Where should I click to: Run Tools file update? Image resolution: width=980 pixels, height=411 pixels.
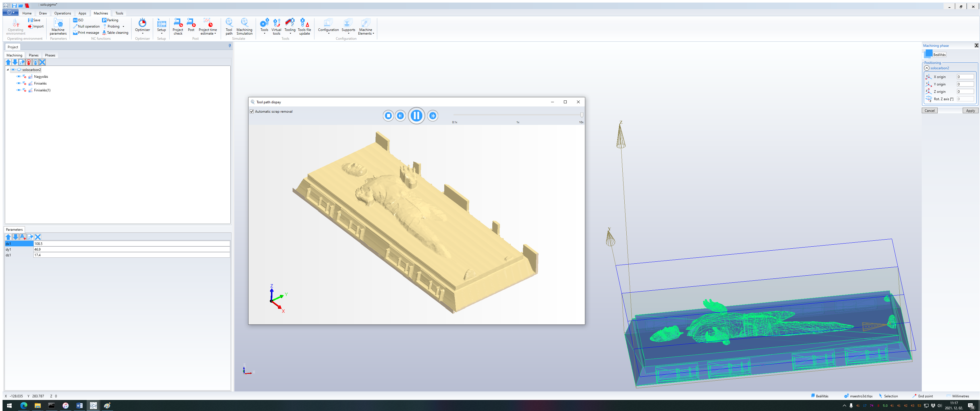click(x=304, y=27)
